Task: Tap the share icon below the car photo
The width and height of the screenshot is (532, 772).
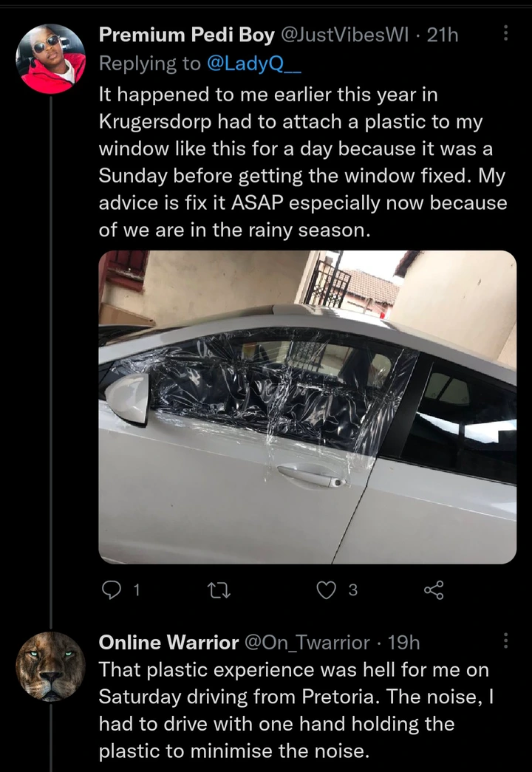Action: click(434, 589)
